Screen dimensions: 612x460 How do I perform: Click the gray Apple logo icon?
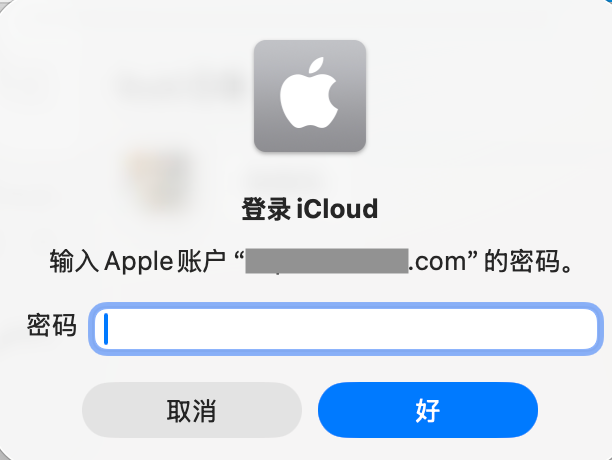(x=310, y=96)
